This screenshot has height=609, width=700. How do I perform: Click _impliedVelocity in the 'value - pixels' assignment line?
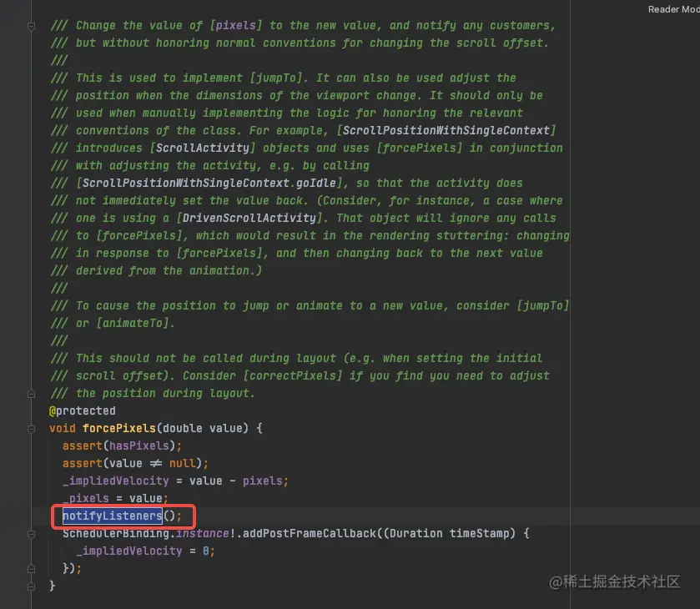point(116,481)
